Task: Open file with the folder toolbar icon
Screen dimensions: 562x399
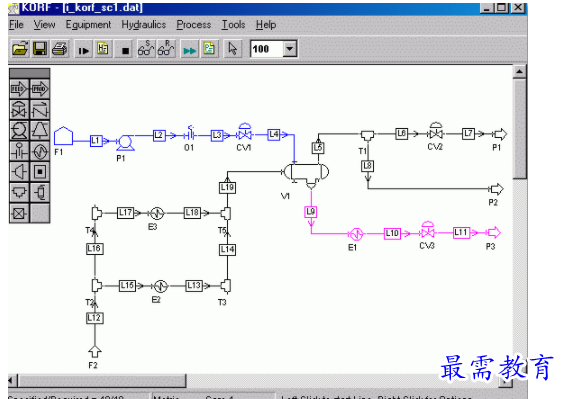Action: (20, 49)
